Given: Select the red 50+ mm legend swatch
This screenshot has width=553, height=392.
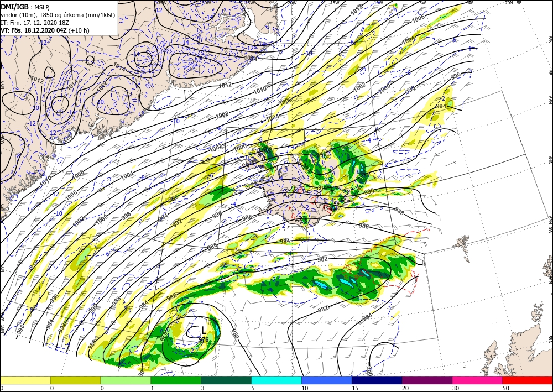Looking at the screenshot, I should (x=528, y=380).
